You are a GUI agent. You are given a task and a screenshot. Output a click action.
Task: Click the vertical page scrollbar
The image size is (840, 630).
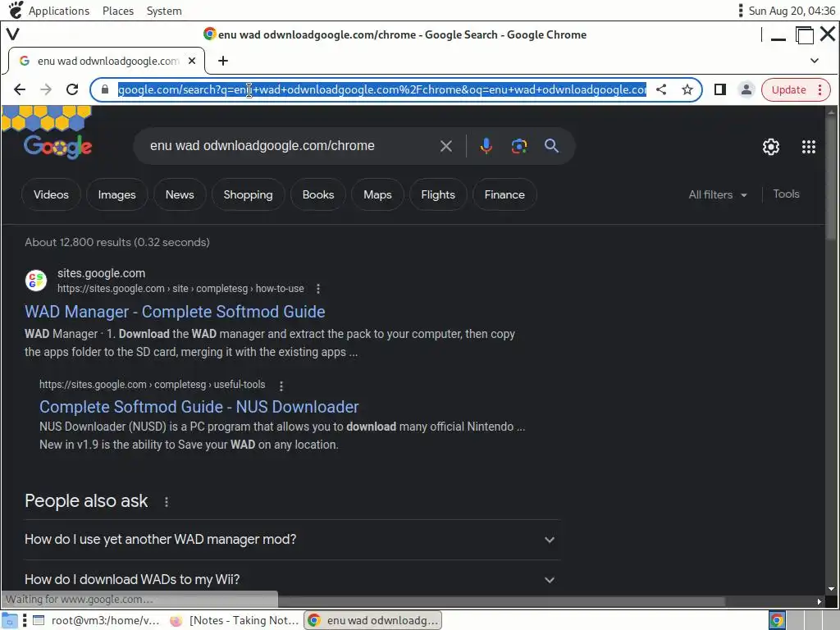[832, 177]
